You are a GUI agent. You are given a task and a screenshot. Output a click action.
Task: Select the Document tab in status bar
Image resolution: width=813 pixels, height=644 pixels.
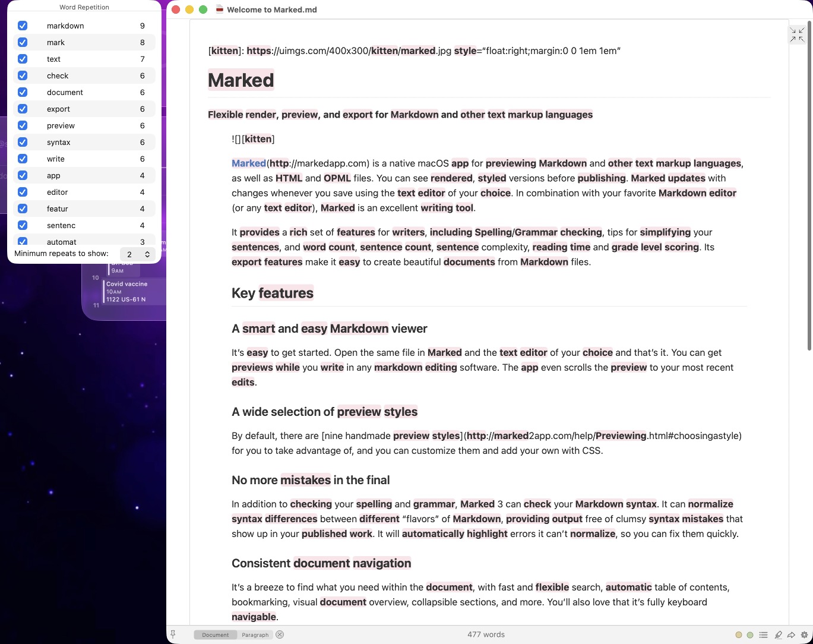[x=215, y=635]
